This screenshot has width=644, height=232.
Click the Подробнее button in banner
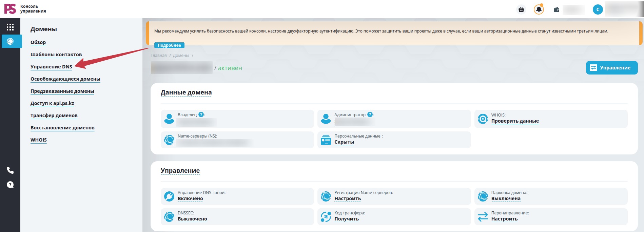(x=169, y=45)
